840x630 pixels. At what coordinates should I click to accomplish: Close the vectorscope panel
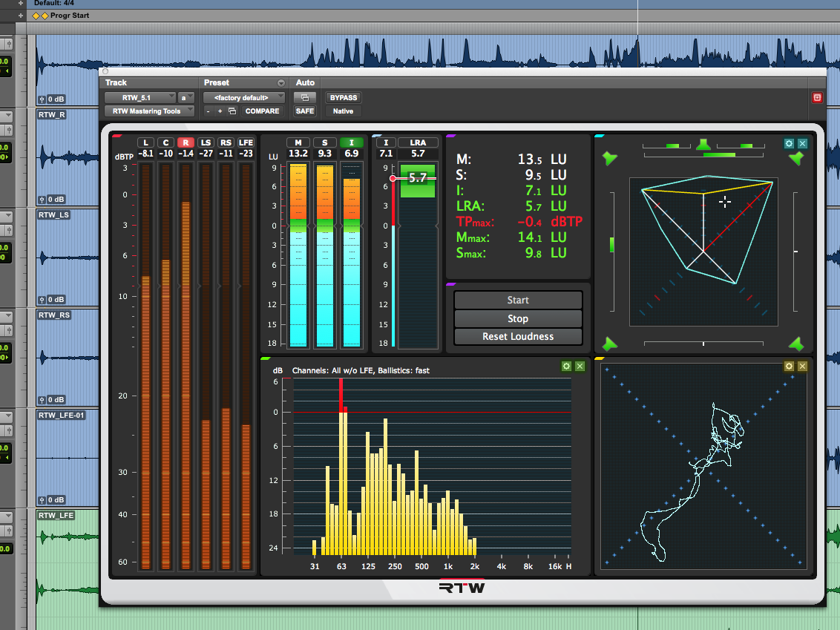pos(802,366)
